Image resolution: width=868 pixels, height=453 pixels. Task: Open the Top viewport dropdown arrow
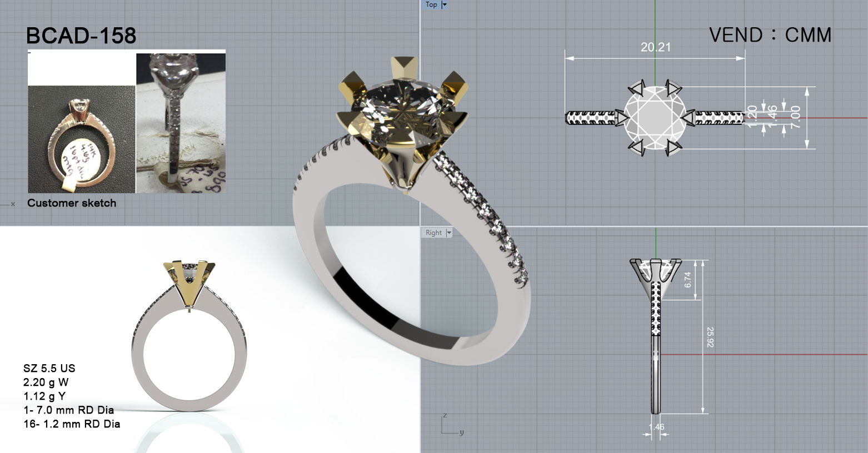pos(444,4)
